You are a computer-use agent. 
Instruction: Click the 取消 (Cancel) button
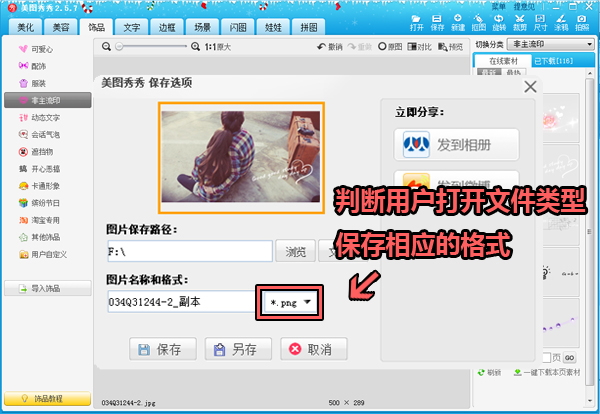click(312, 349)
